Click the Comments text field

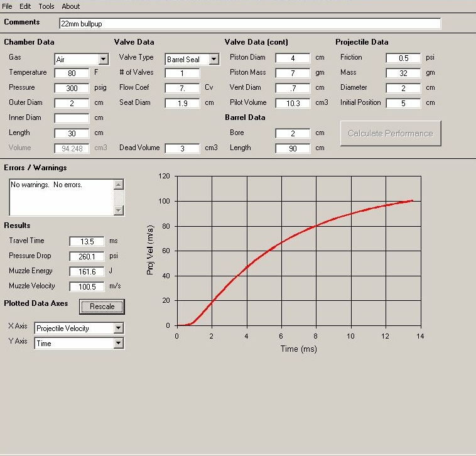(249, 23)
